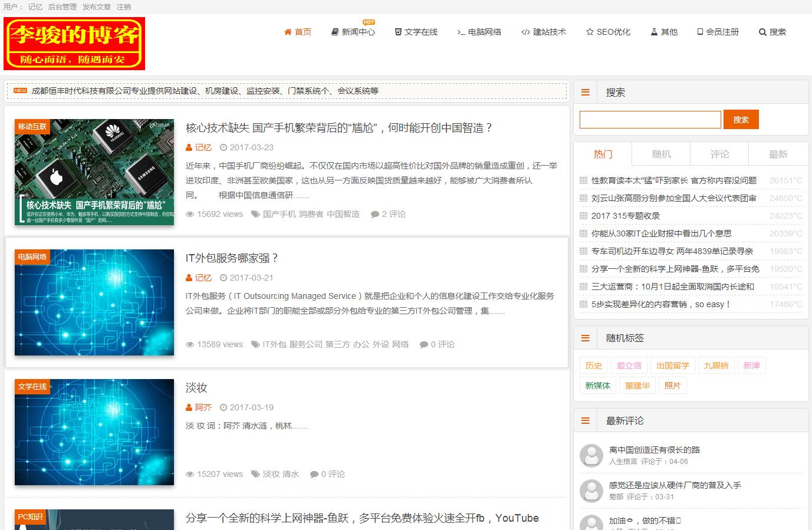Switch to the 最新 tab
This screenshot has width=812, height=530.
click(778, 154)
